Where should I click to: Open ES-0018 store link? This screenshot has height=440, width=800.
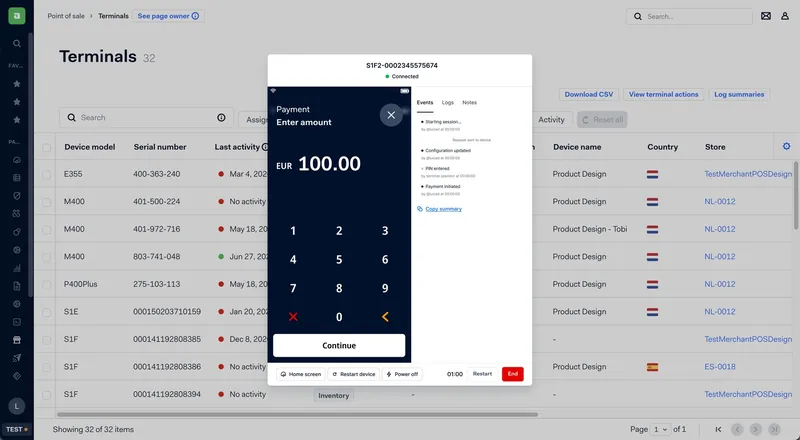point(720,366)
